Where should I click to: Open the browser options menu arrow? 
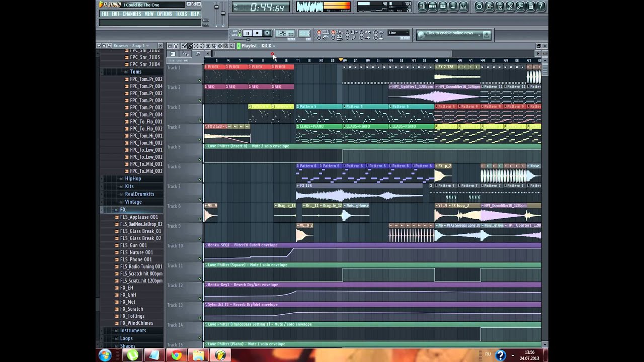pos(99,46)
